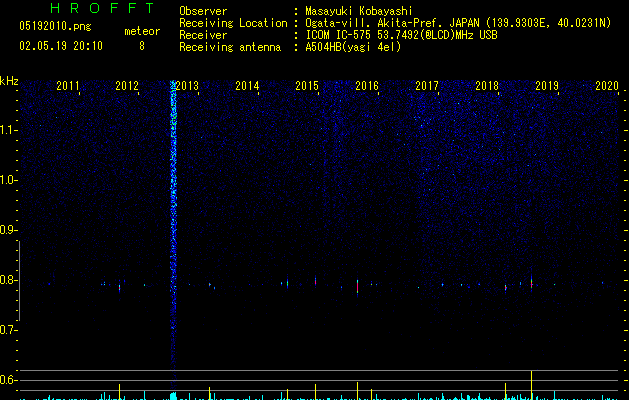Click the "Observer" field label
Screen dimensions: 629x400
point(203,11)
